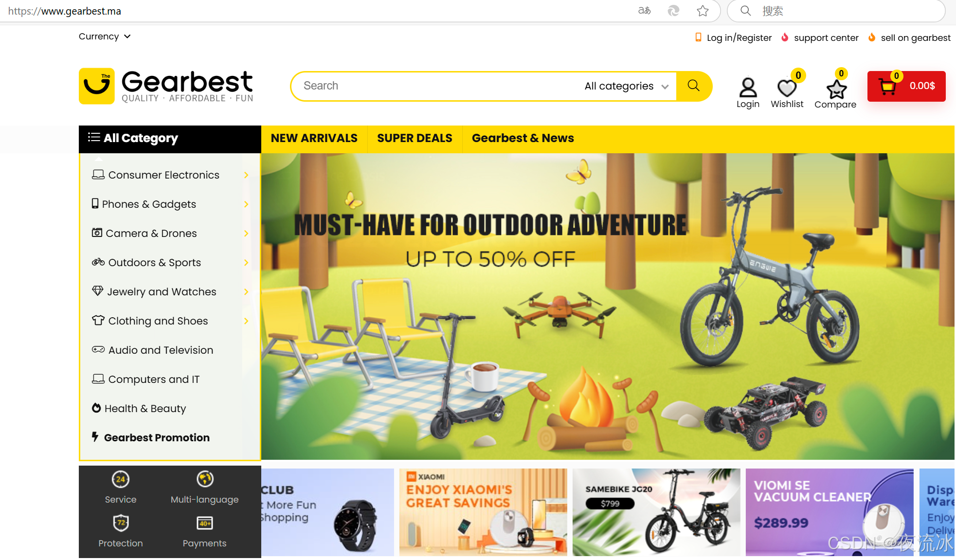
Task: Expand Consumer Electronics category arrow
Action: pos(246,175)
